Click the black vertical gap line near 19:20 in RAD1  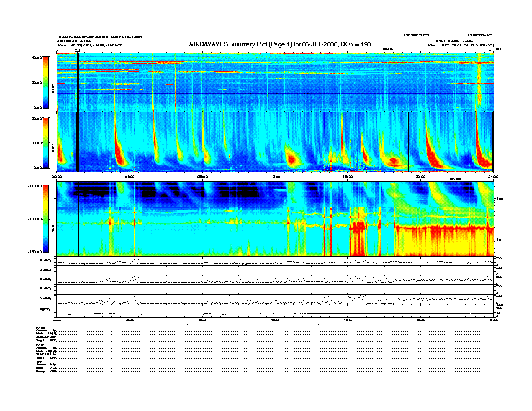tap(408, 142)
